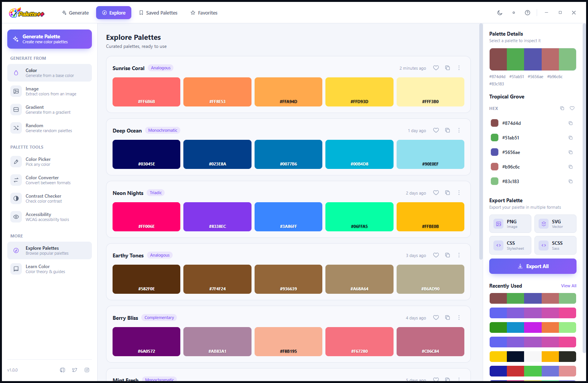Viewport: 588px width, 383px height.
Task: Toggle dark mode moon icon
Action: point(500,13)
